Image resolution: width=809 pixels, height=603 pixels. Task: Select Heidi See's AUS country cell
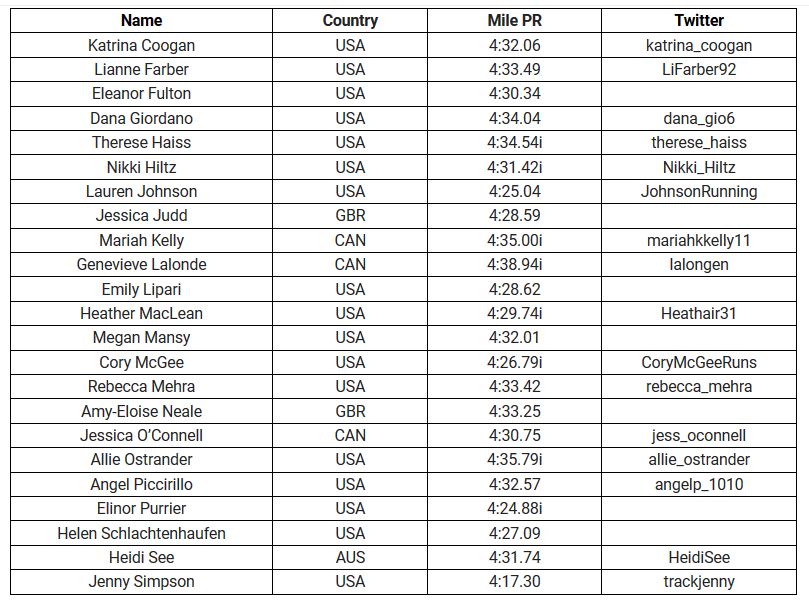point(350,558)
